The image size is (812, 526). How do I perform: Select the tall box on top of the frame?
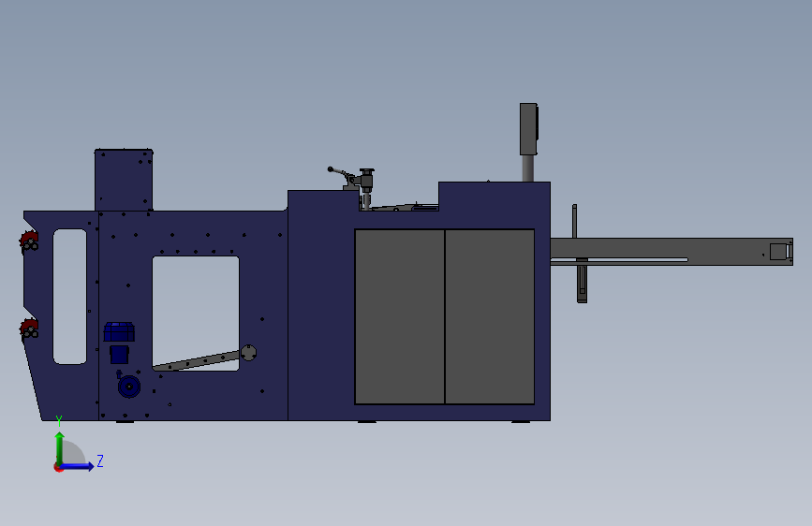point(124,180)
